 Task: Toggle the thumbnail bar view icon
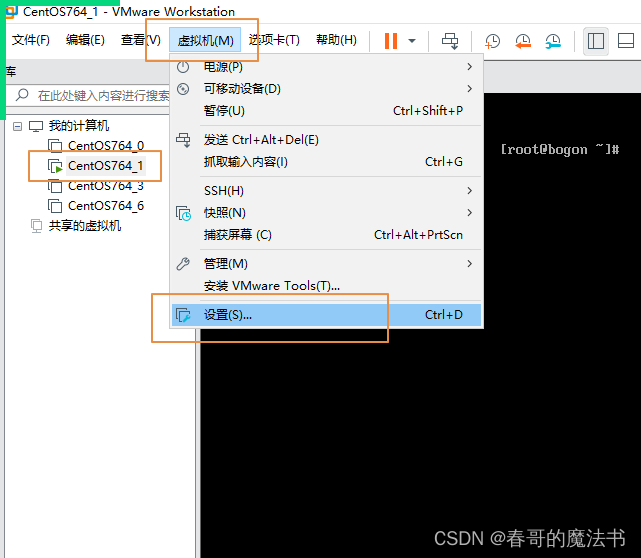coord(625,41)
